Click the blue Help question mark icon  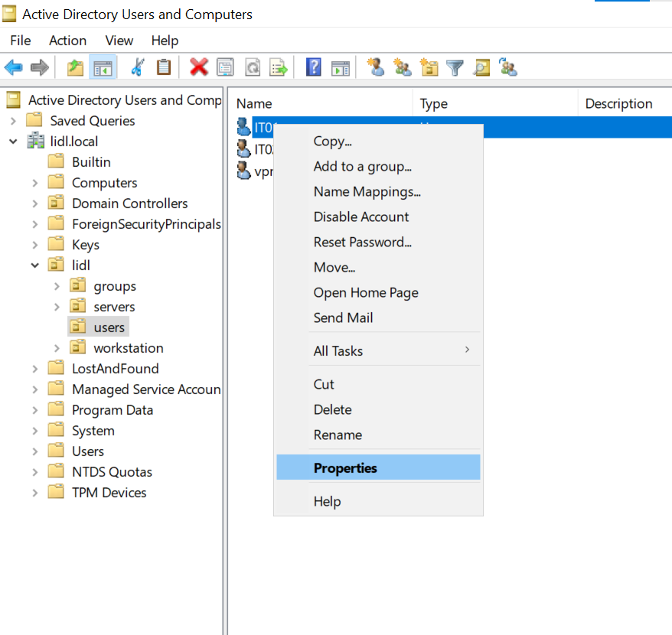[314, 67]
